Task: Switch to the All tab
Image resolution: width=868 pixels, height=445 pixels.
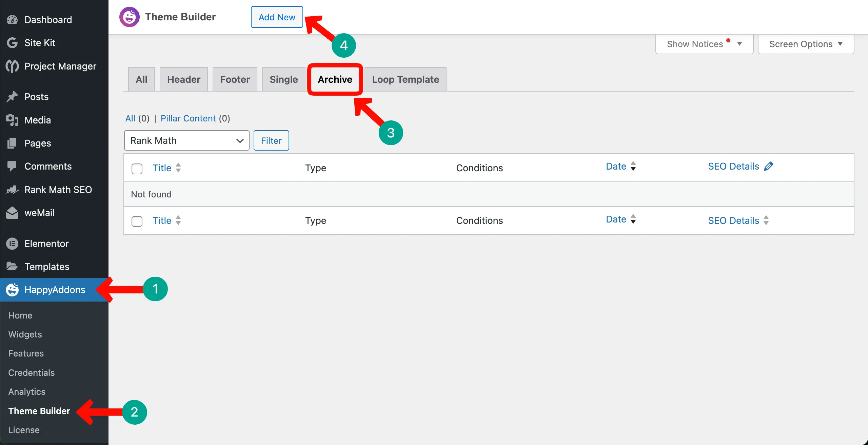Action: point(141,79)
